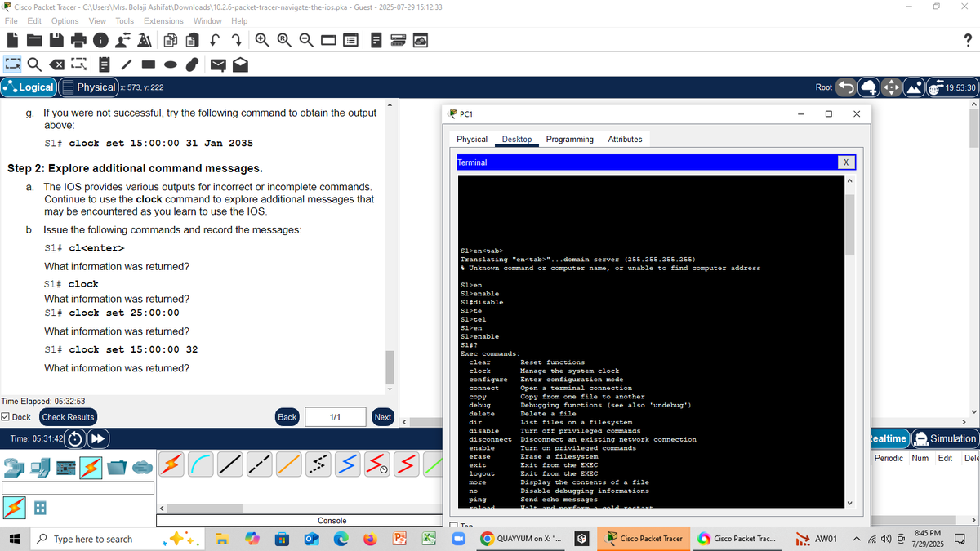
Task: Pick the light-blue console cable
Action: coord(200,465)
